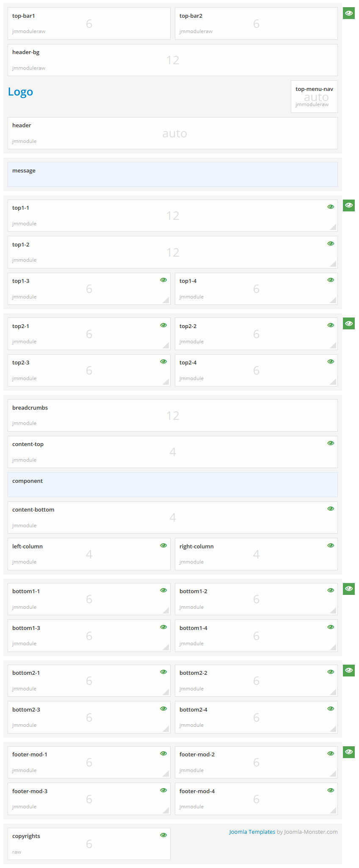Select the top-menu-nav position block
This screenshot has height=868, width=359.
(314, 96)
